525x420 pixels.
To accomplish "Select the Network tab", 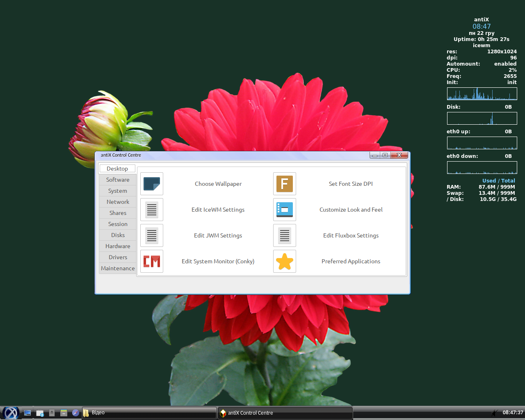I will click(118, 202).
